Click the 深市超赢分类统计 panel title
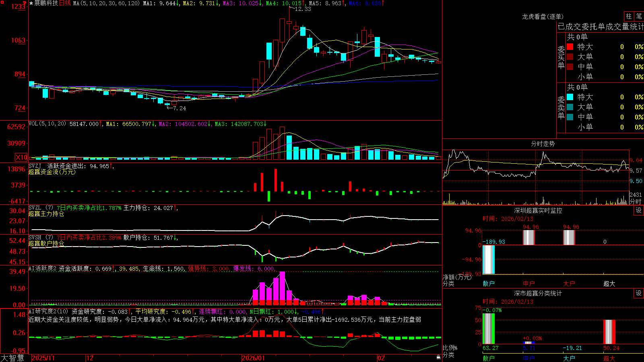The width and height of the screenshot is (644, 362). (x=538, y=293)
